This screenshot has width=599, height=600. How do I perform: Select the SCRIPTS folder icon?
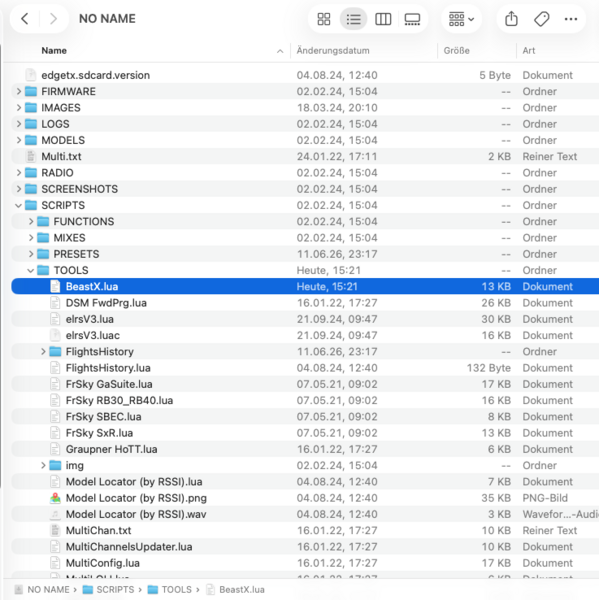(x=31, y=205)
